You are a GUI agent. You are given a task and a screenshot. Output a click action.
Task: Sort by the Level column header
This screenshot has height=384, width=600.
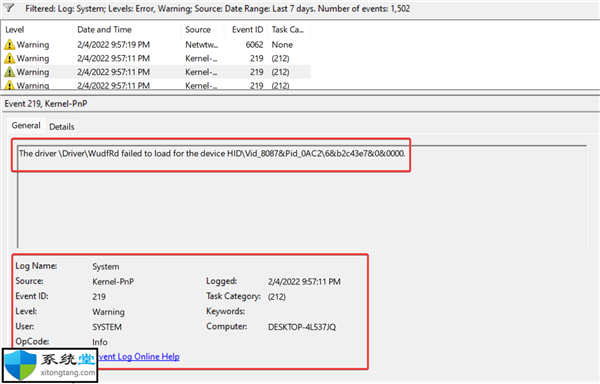(x=15, y=29)
